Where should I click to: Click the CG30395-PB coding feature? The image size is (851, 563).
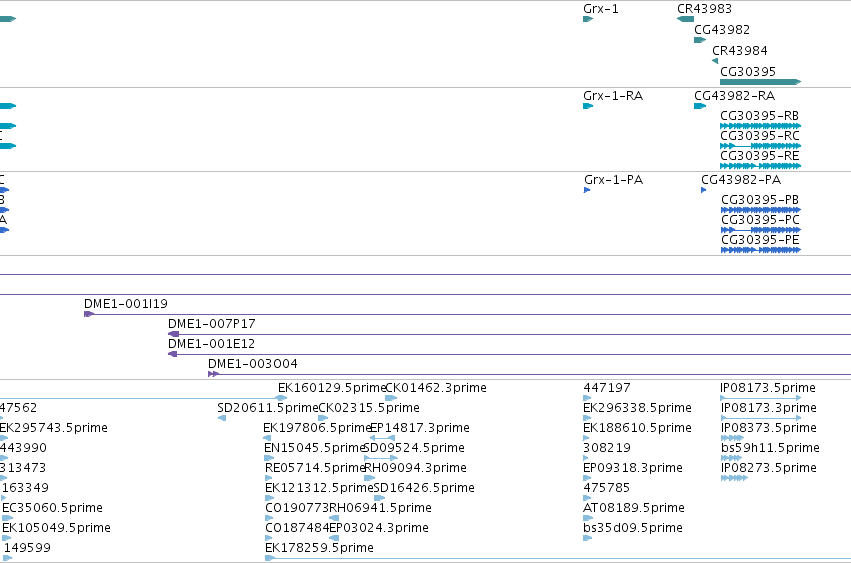coord(761,210)
